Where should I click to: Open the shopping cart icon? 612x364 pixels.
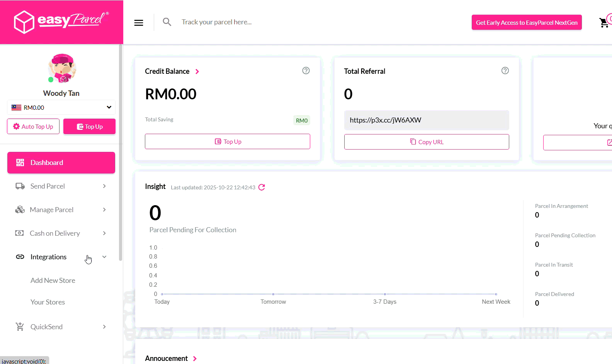coord(603,23)
